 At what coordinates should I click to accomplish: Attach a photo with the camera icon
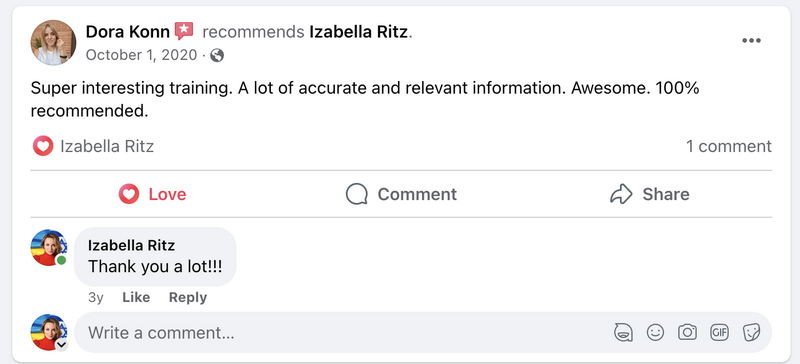pos(687,332)
